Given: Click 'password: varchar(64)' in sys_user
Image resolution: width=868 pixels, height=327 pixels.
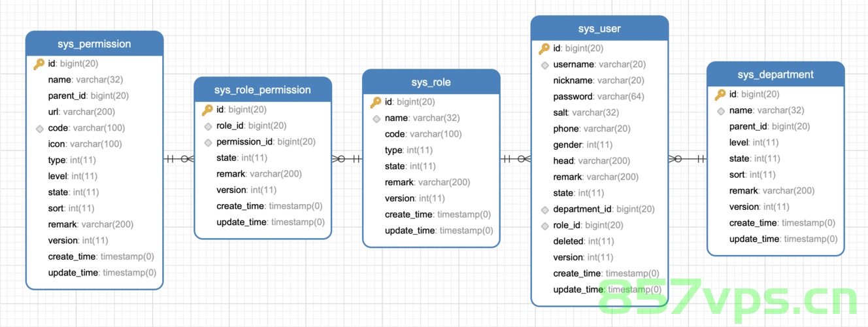Looking at the screenshot, I should click(x=599, y=97).
